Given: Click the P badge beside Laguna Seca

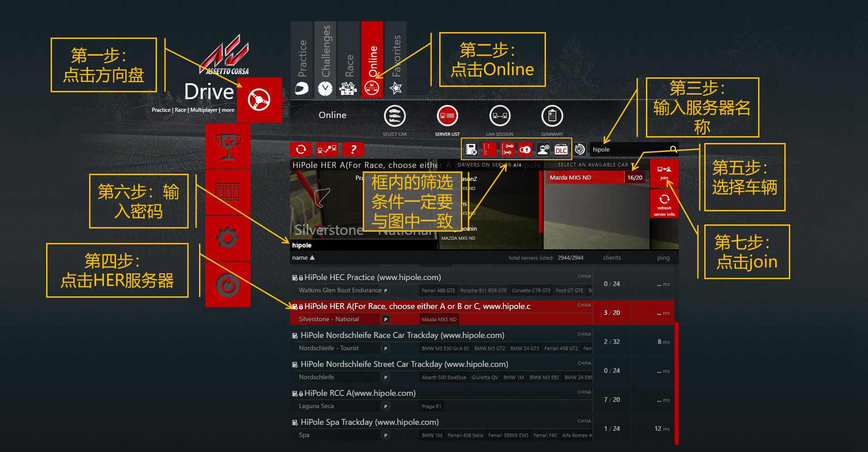Looking at the screenshot, I should point(386,406).
